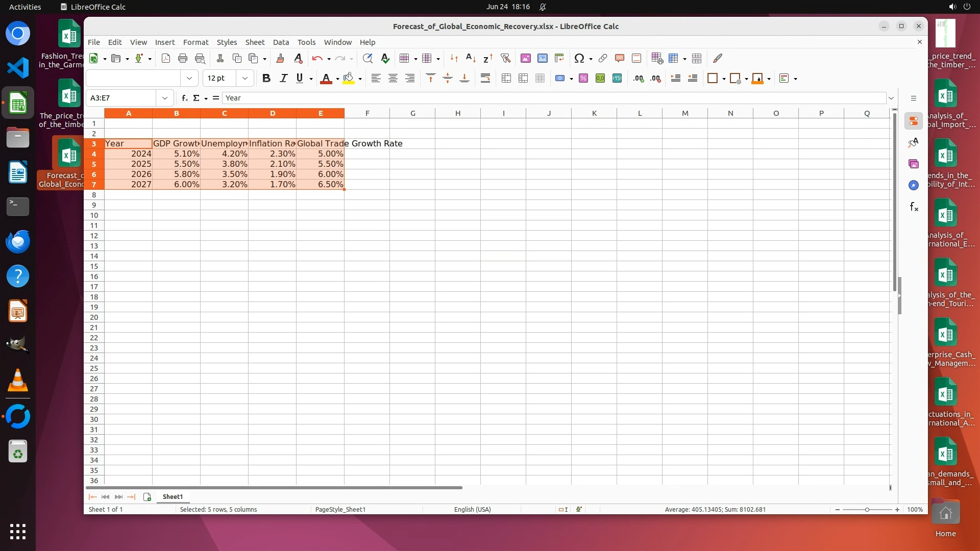This screenshot has width=980, height=551.
Task: Click the Sort Ascending icon
Action: (471, 58)
